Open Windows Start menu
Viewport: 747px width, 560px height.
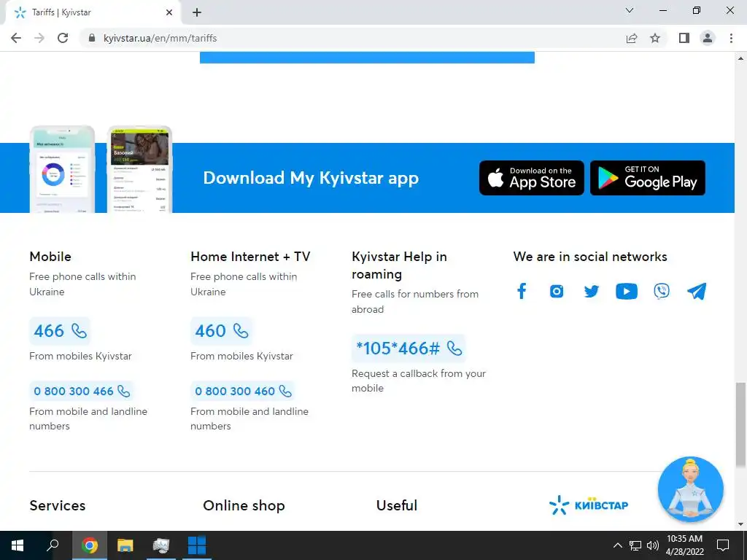18,545
